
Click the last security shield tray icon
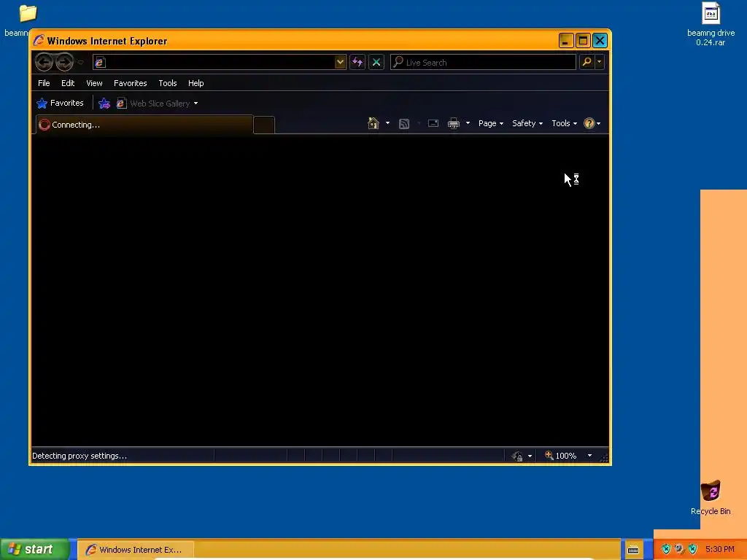click(693, 550)
